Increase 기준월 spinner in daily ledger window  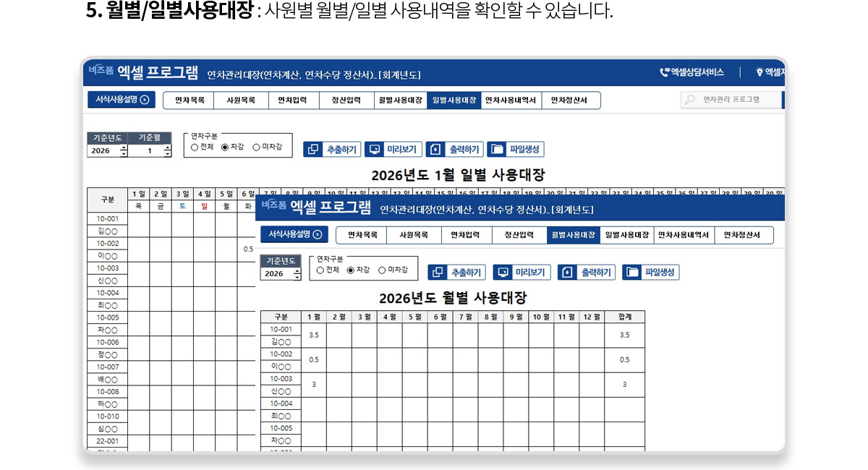pos(168,148)
